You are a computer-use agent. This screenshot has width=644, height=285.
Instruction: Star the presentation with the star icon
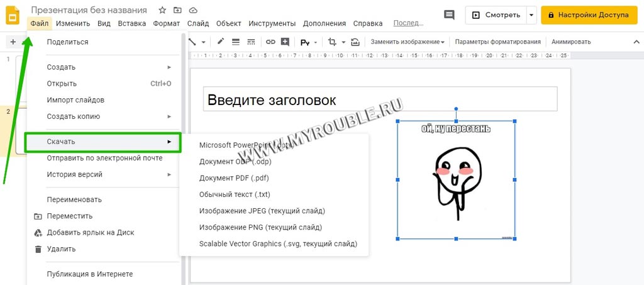point(162,10)
